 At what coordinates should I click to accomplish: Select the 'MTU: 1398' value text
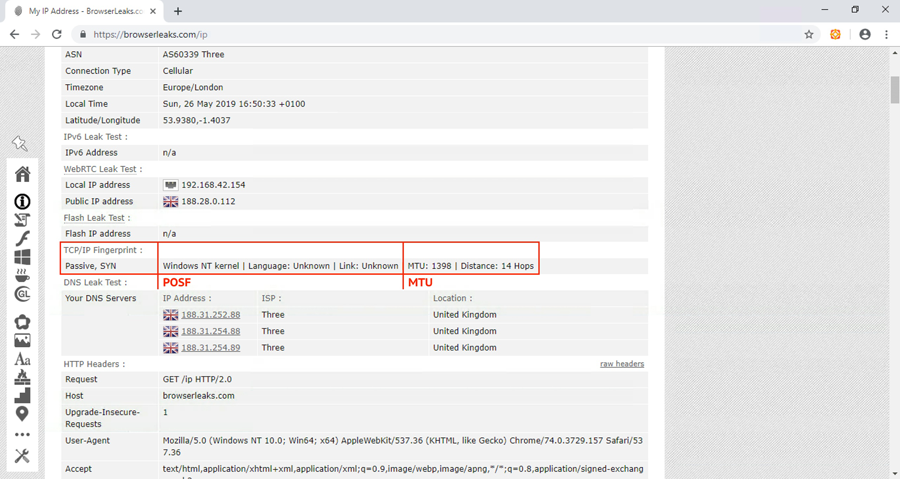click(x=429, y=266)
